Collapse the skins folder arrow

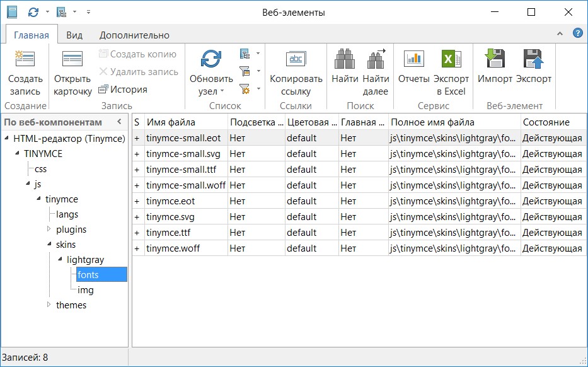pyautogui.click(x=49, y=244)
